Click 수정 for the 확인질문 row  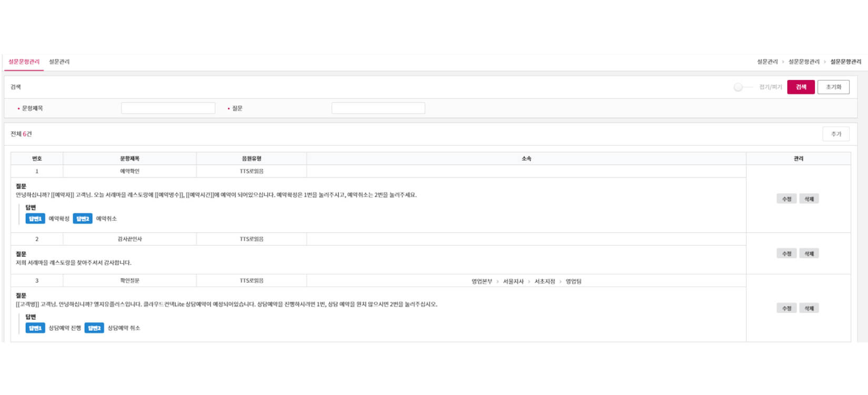point(786,309)
